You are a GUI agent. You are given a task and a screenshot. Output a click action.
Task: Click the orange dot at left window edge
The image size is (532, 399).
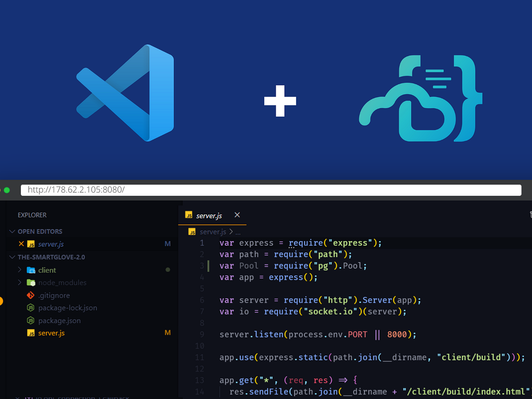coord(1,301)
